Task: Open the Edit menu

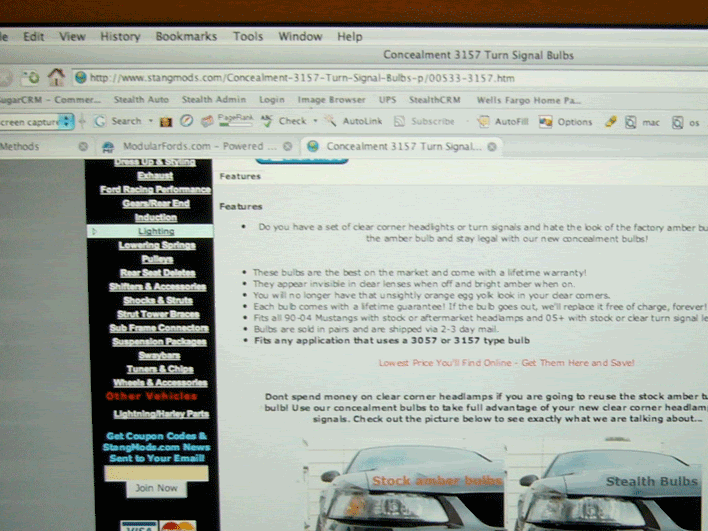Action: 34,37
